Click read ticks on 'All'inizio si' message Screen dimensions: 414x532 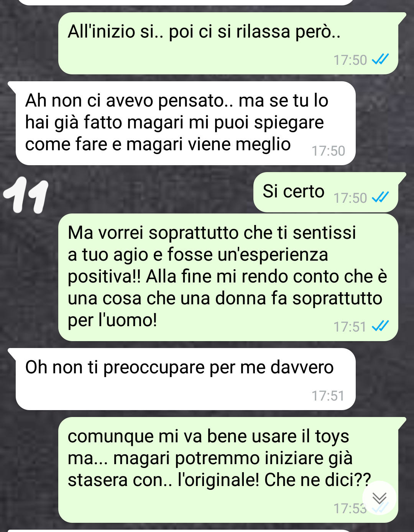[381, 59]
